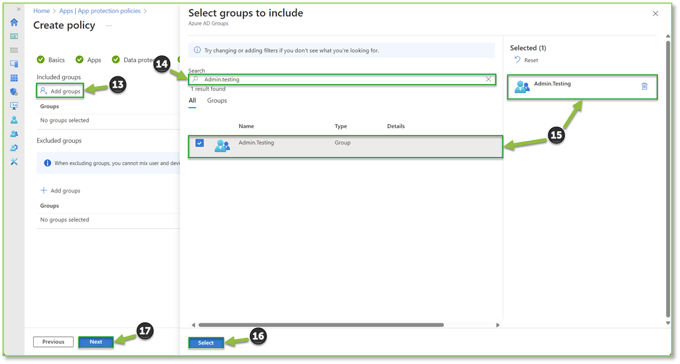
Task: Open the Apps grid icon in the sidebar
Action: point(14,78)
